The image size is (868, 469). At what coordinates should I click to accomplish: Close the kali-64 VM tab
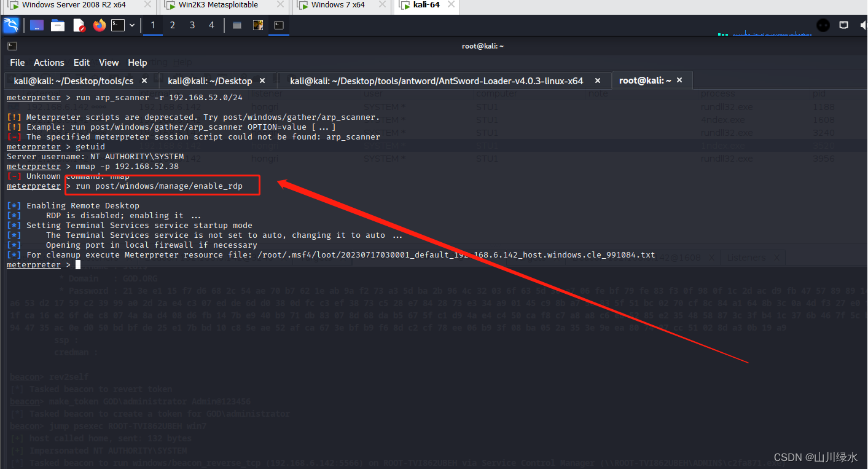450,5
